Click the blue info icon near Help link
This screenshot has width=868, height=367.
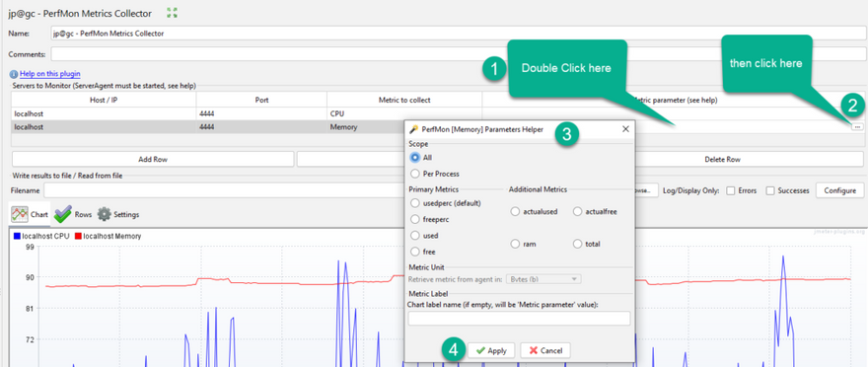(x=14, y=74)
